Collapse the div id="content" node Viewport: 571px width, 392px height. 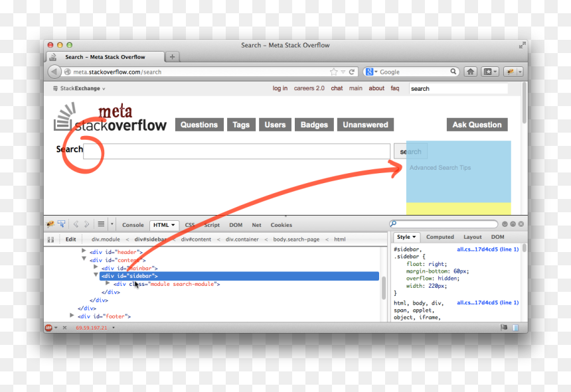[84, 259]
